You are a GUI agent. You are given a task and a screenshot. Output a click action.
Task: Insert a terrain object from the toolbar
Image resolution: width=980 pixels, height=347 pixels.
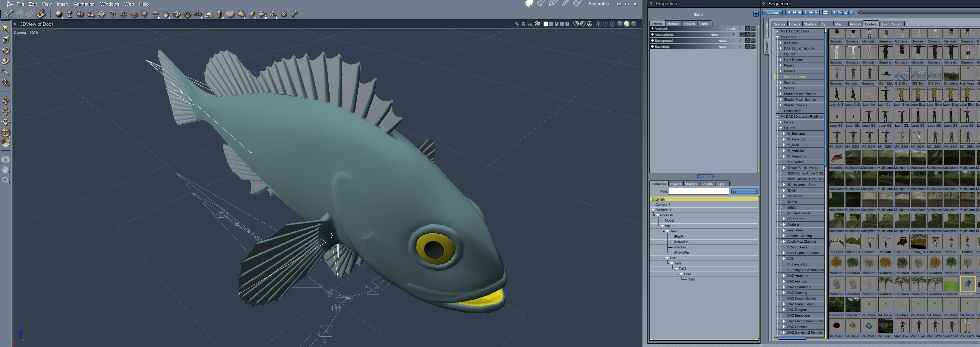[134, 14]
